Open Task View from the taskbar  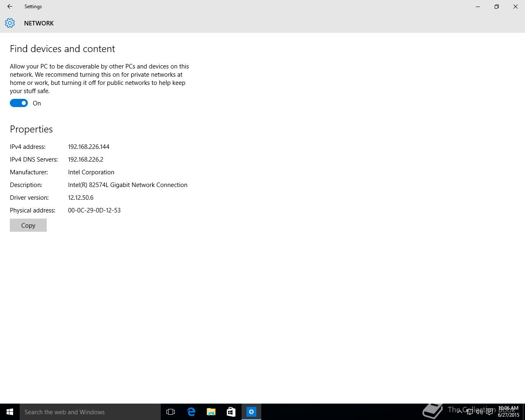pyautogui.click(x=171, y=412)
